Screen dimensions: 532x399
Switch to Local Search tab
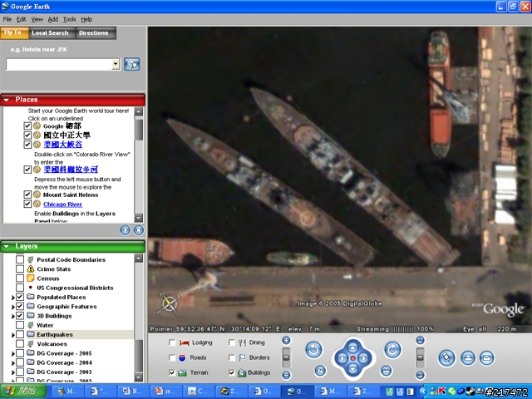point(50,33)
